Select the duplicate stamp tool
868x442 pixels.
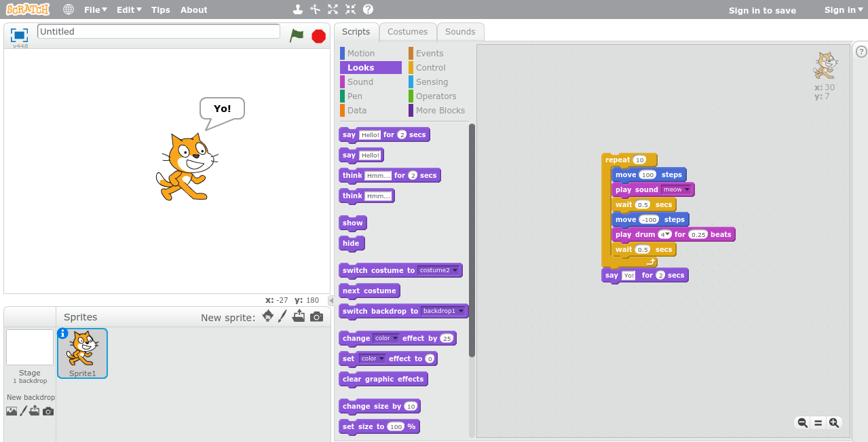click(x=297, y=10)
